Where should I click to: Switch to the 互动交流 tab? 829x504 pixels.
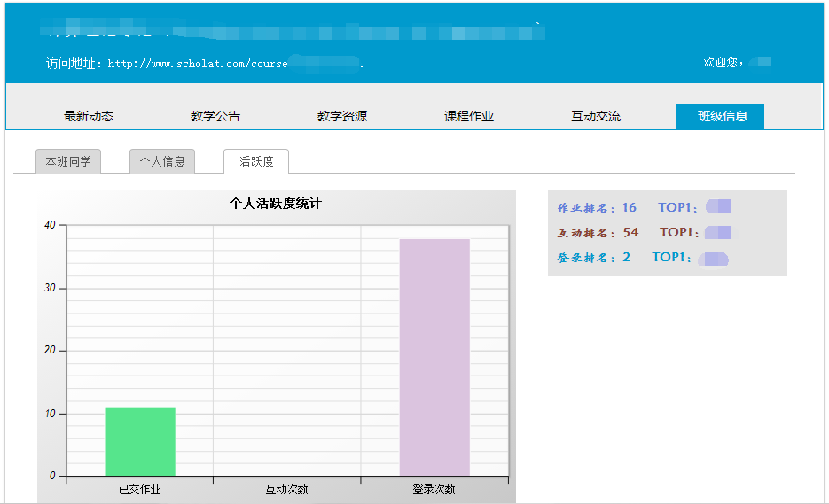(596, 116)
